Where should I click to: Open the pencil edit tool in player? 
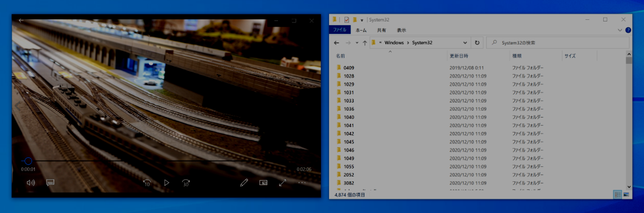[244, 182]
